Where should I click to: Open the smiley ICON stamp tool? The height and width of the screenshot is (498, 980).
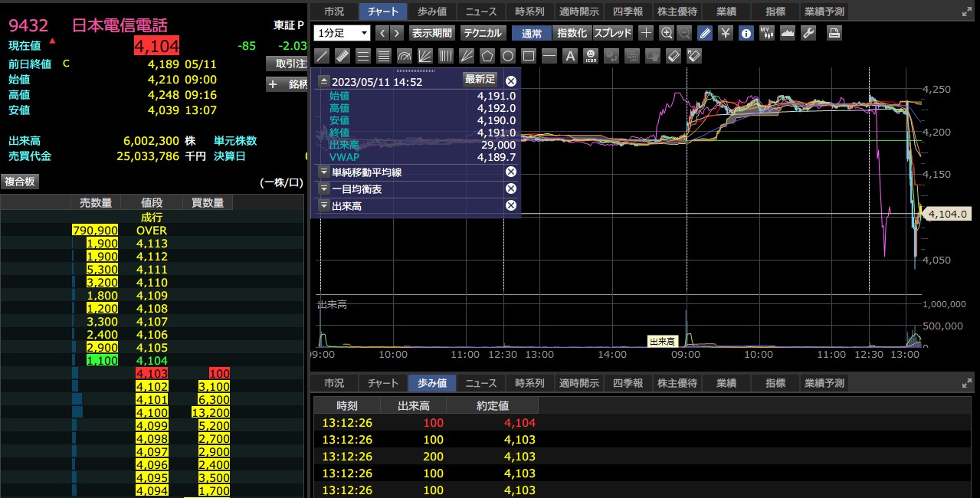(x=591, y=56)
